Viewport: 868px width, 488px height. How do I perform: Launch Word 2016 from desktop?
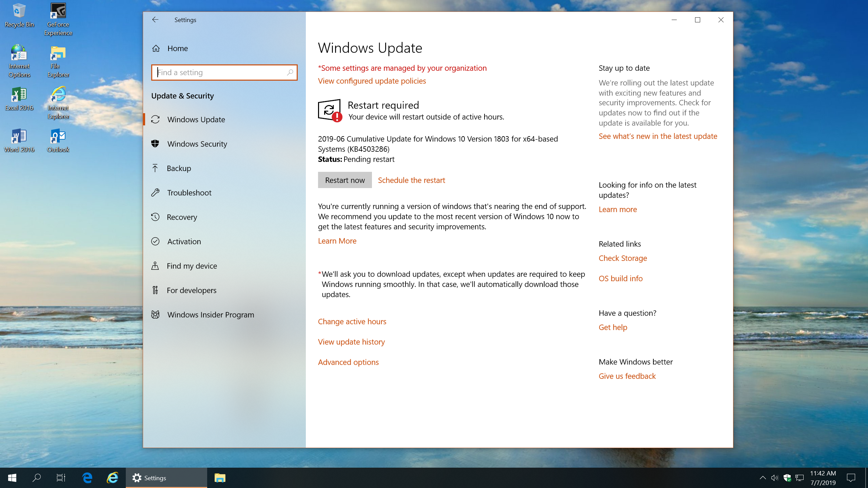coord(19,141)
